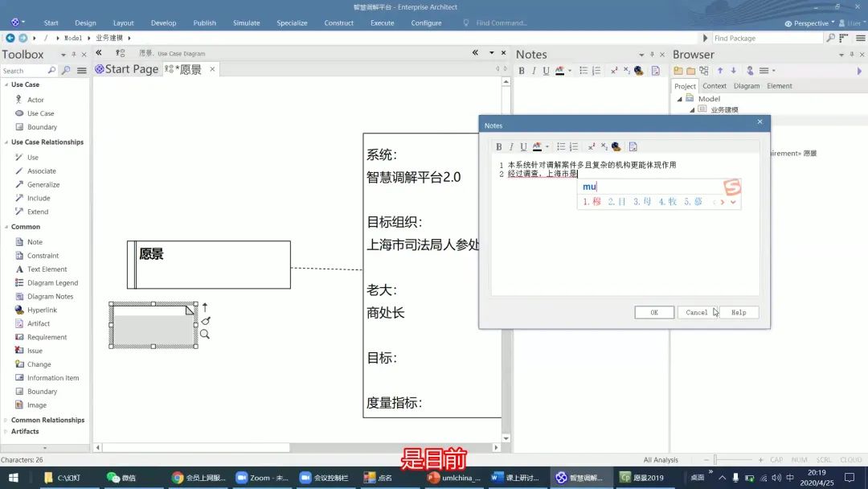The width and height of the screenshot is (868, 489).
Task: Collapse the Common toolbox group
Action: click(x=6, y=227)
